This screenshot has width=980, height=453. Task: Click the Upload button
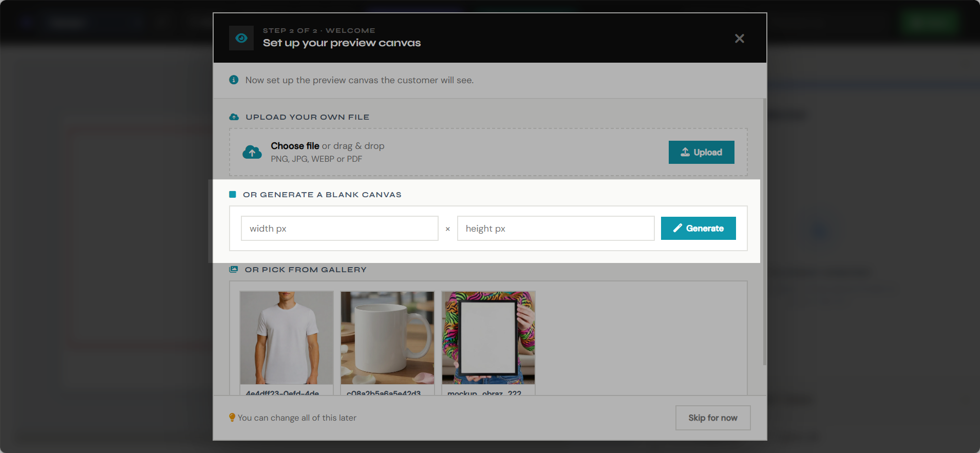tap(701, 152)
